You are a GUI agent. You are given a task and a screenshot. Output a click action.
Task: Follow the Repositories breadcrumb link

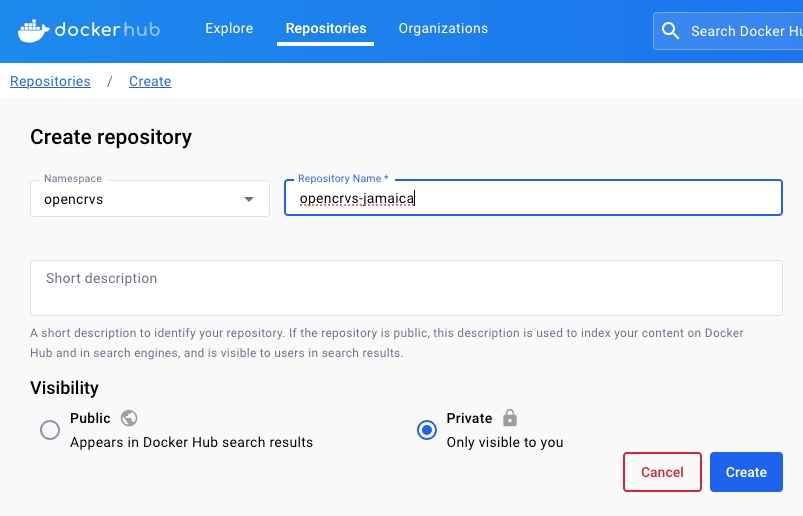(x=50, y=82)
